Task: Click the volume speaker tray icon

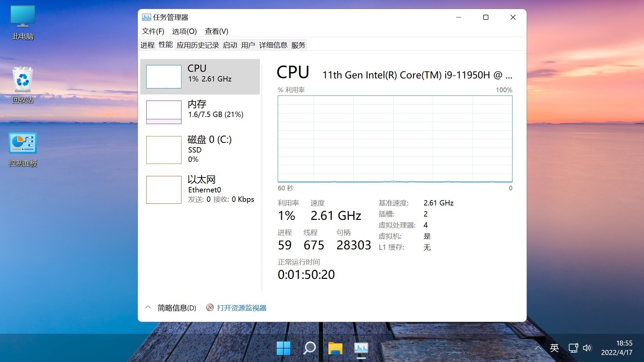Action: [x=587, y=348]
